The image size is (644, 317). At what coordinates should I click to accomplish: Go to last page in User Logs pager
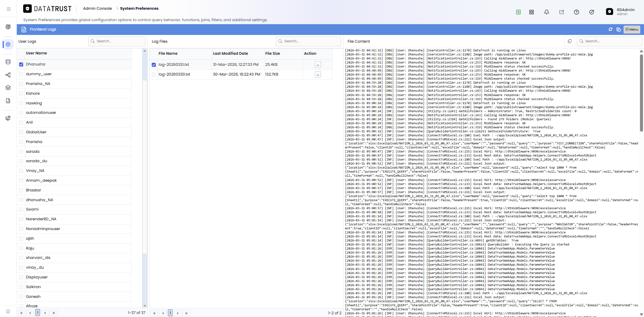pyautogui.click(x=54, y=313)
